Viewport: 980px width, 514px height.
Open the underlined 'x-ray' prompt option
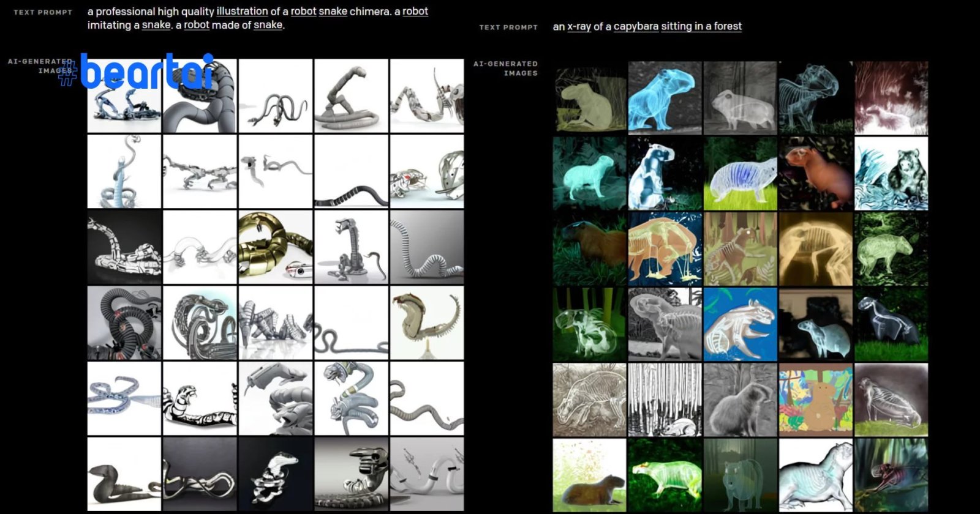pos(579,26)
